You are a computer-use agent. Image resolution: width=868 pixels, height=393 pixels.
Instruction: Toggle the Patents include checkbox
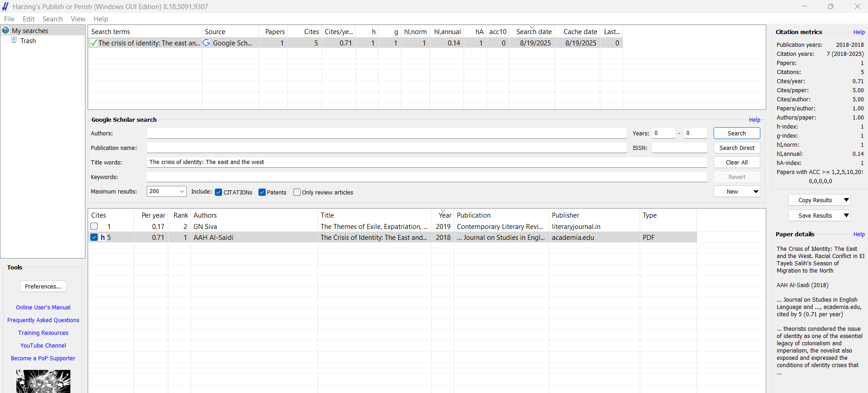point(262,192)
